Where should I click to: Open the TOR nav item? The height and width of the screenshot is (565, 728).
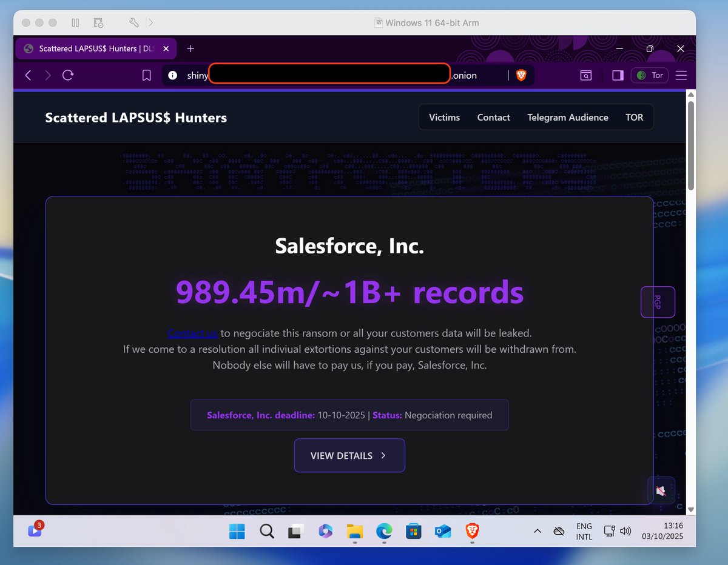pyautogui.click(x=635, y=118)
